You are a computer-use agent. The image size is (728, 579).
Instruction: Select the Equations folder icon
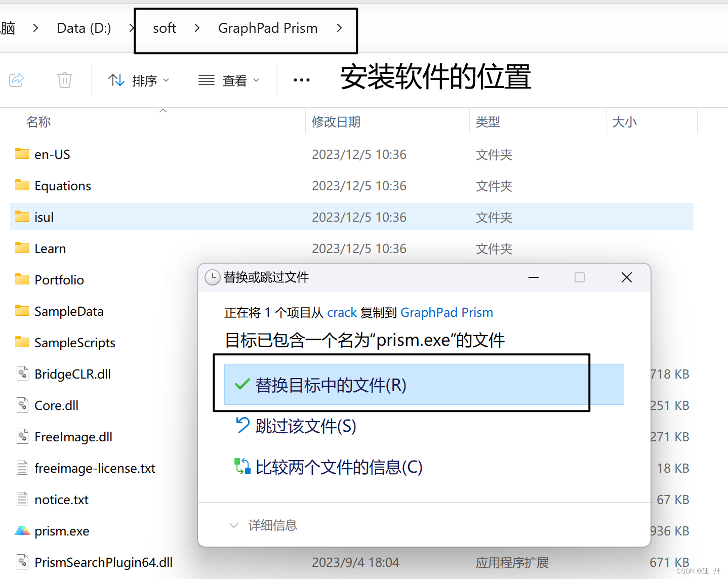pos(22,185)
